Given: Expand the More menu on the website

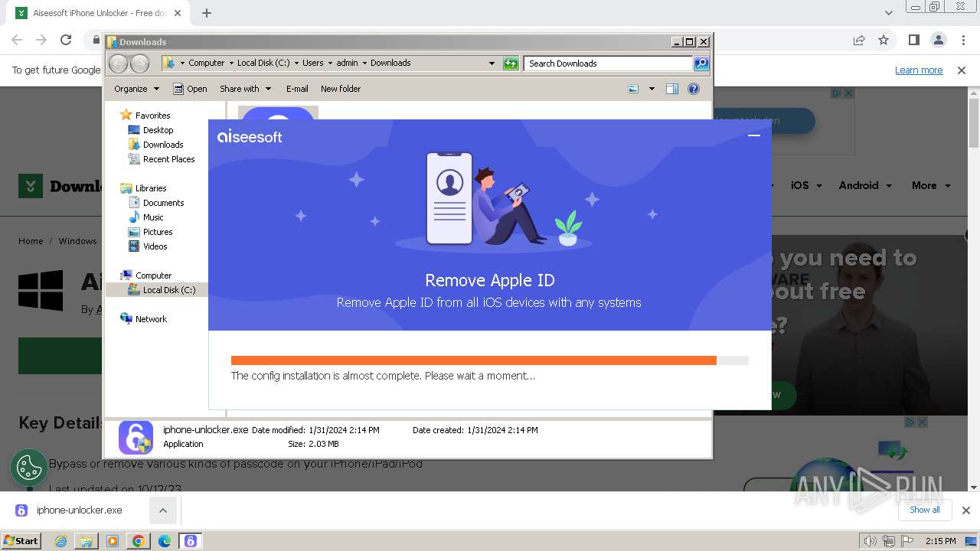Looking at the screenshot, I should 931,185.
